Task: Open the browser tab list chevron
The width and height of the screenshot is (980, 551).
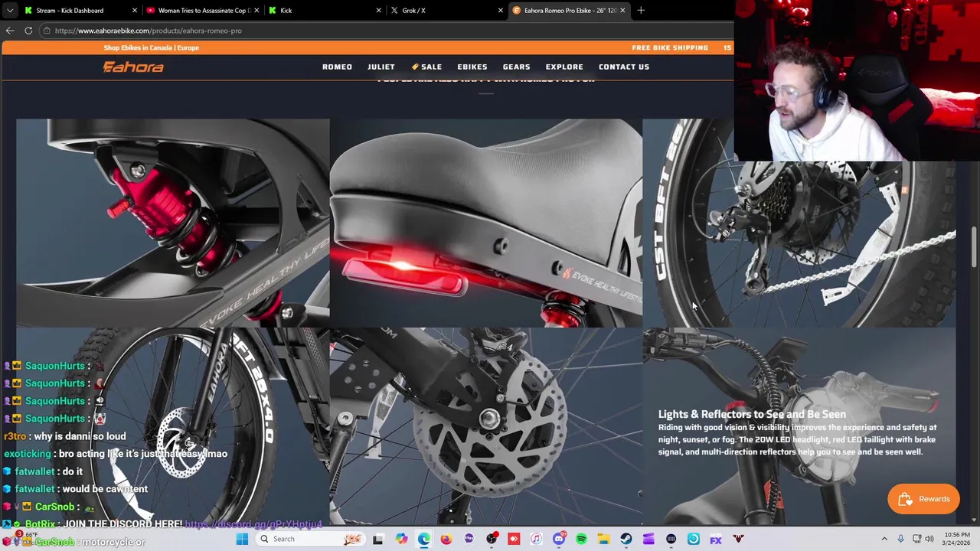Action: point(8,10)
